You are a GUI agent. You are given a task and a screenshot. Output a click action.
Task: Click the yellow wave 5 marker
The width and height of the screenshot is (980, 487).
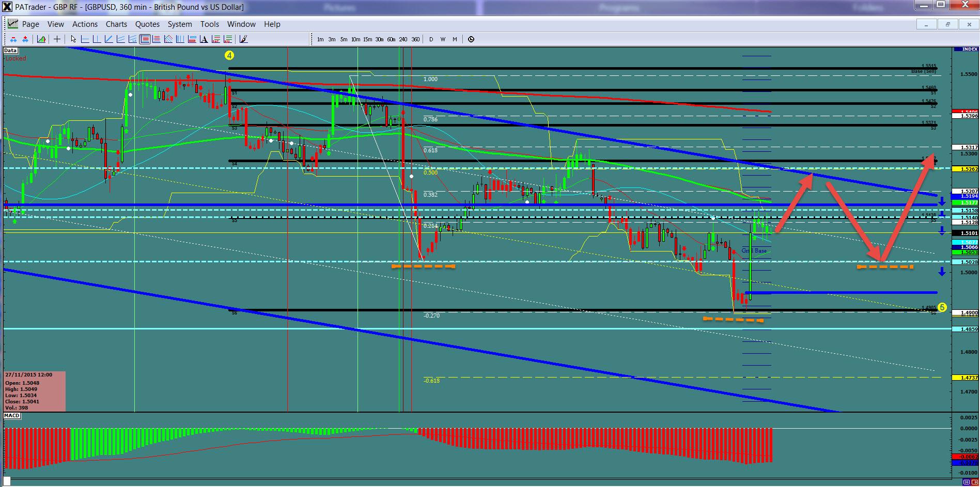(x=942, y=307)
